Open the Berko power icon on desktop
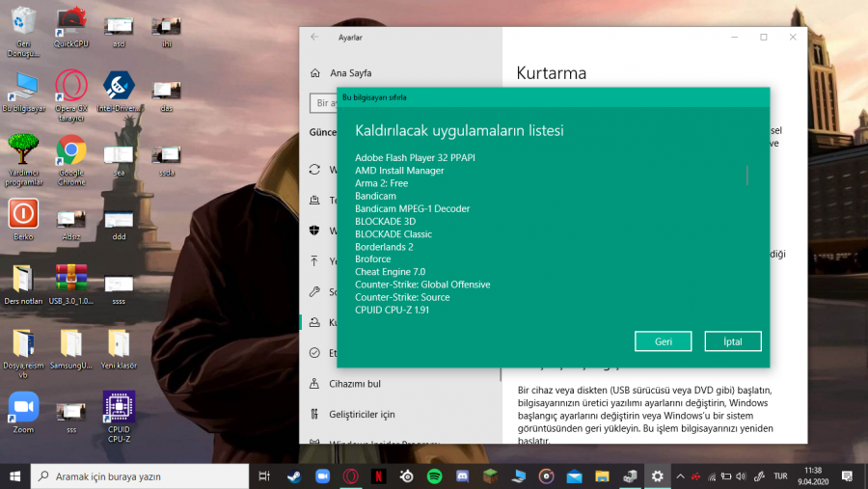This screenshot has width=868, height=489. coord(23,219)
